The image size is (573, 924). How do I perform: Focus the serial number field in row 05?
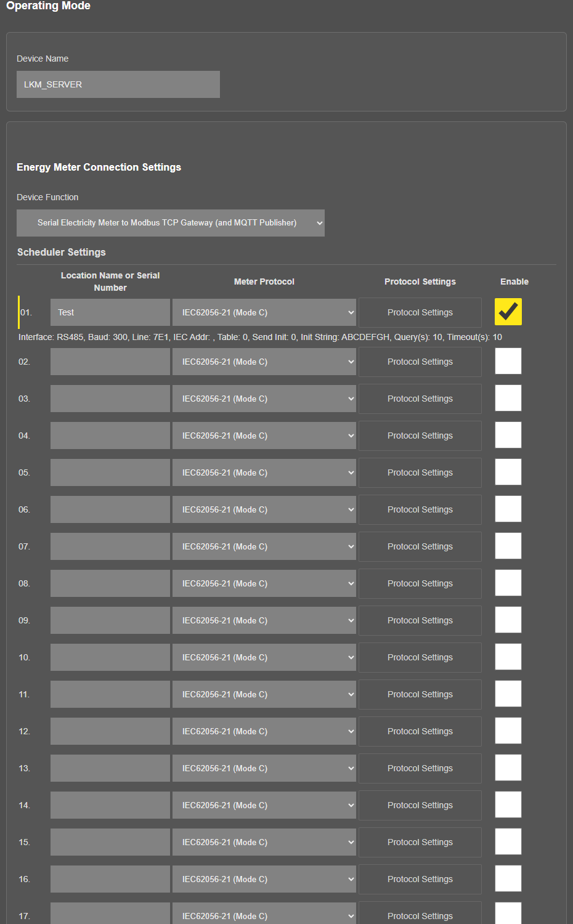[110, 472]
